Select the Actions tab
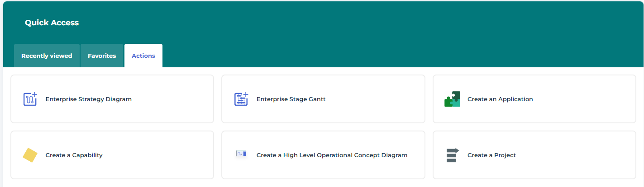Viewport: 644px width, 187px height. click(x=143, y=56)
